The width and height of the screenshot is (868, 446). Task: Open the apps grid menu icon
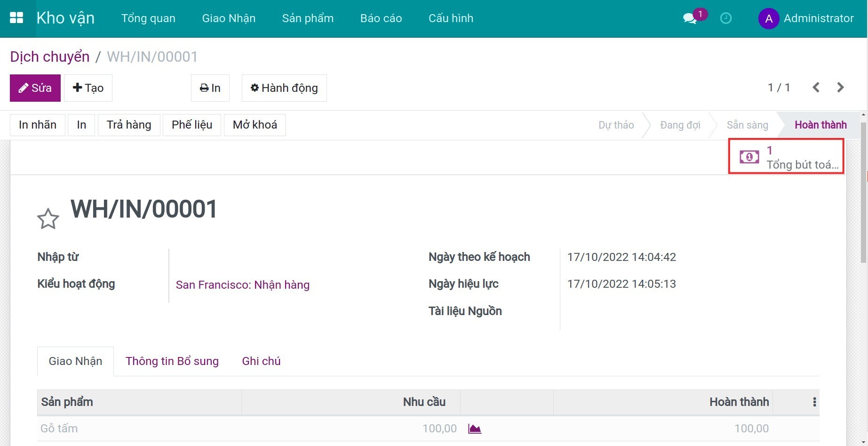point(16,18)
